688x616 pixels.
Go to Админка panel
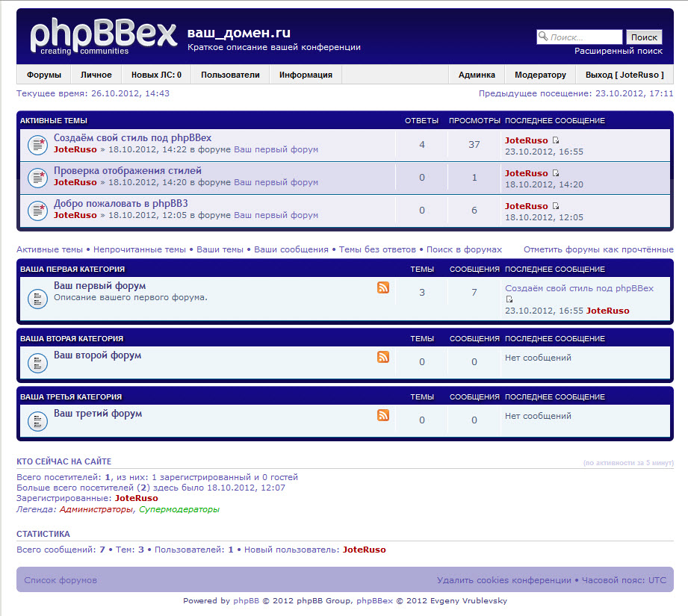[x=477, y=75]
